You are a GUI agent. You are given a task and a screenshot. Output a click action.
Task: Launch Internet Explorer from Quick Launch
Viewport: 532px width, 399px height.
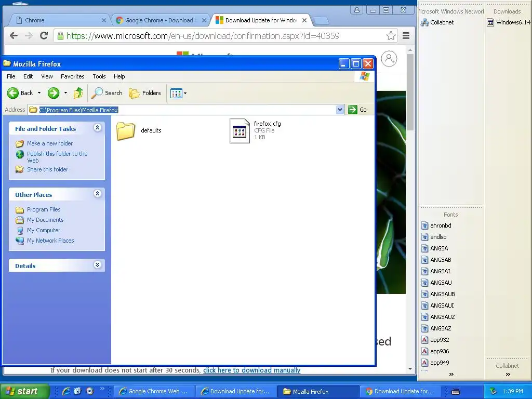(66, 391)
